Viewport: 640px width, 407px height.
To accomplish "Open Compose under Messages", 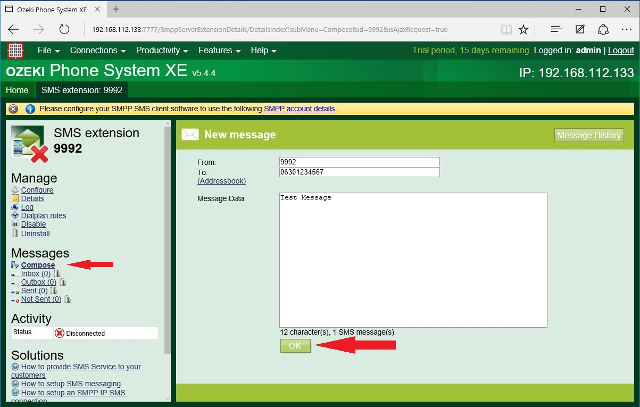I will point(38,265).
